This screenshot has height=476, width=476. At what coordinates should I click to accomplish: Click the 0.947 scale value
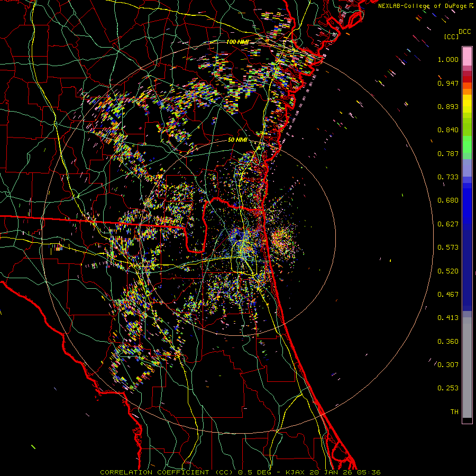448,83
